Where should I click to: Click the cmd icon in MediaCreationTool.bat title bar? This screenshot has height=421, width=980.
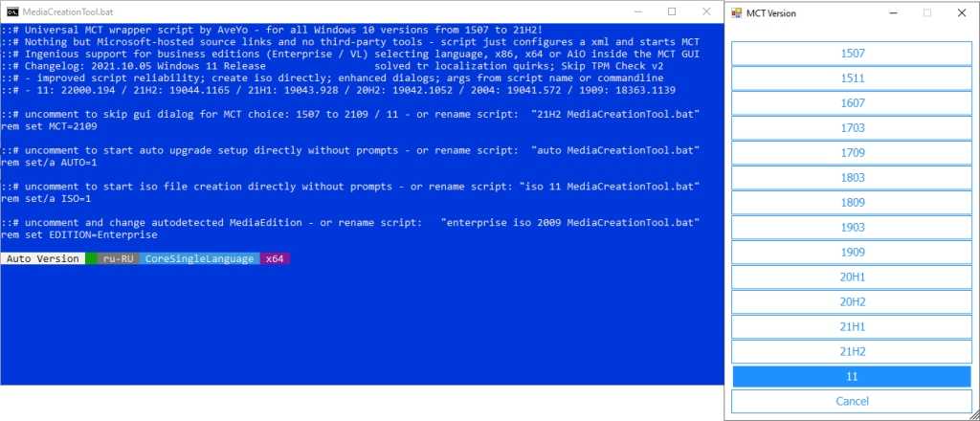(11, 11)
